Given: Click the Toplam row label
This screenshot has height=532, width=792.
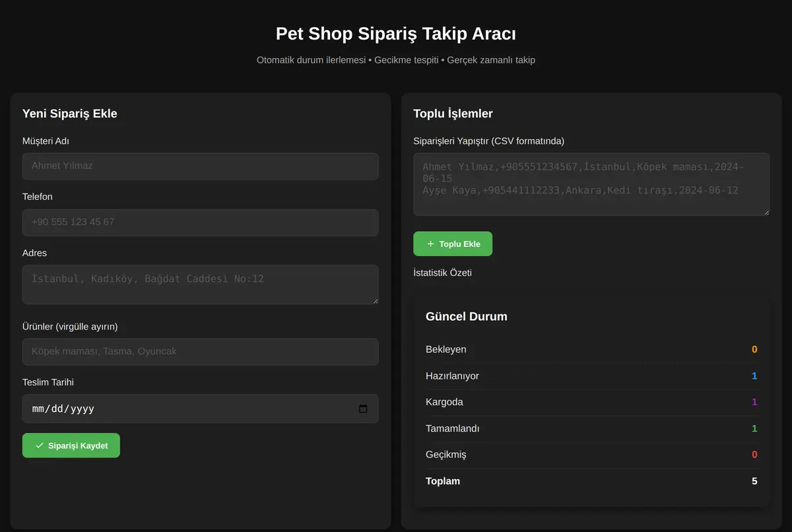Looking at the screenshot, I should 443,481.
